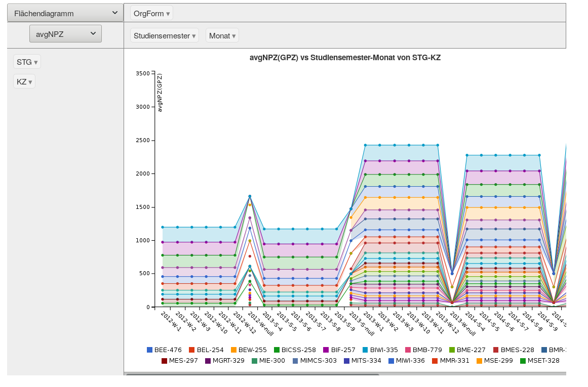Open the Flächendiagramm chart type dropdown
The image size is (588, 387).
point(65,14)
